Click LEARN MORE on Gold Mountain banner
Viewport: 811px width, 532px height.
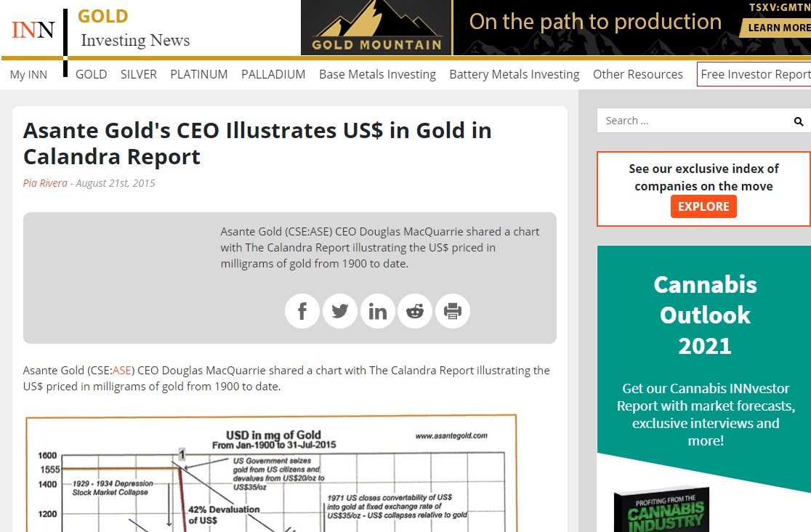[x=777, y=28]
